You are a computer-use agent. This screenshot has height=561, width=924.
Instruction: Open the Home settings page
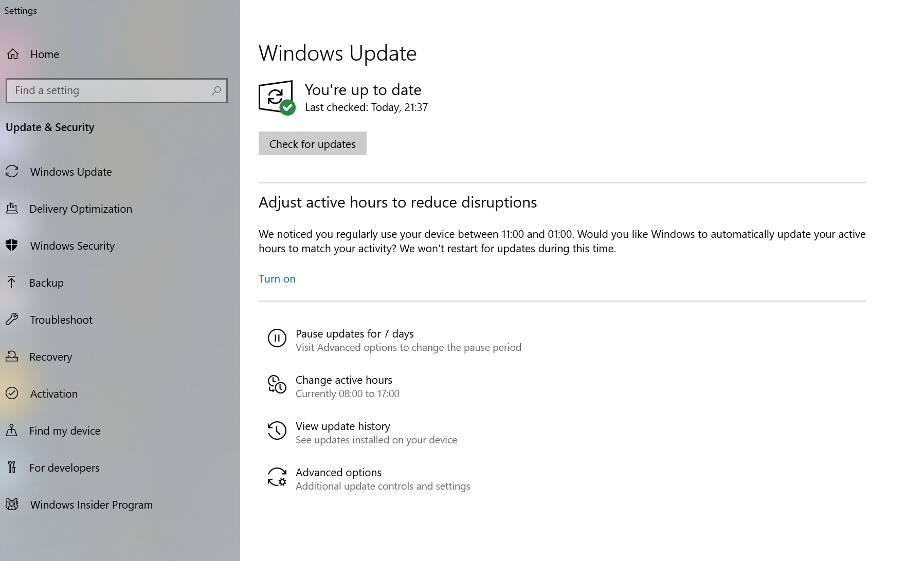(45, 54)
